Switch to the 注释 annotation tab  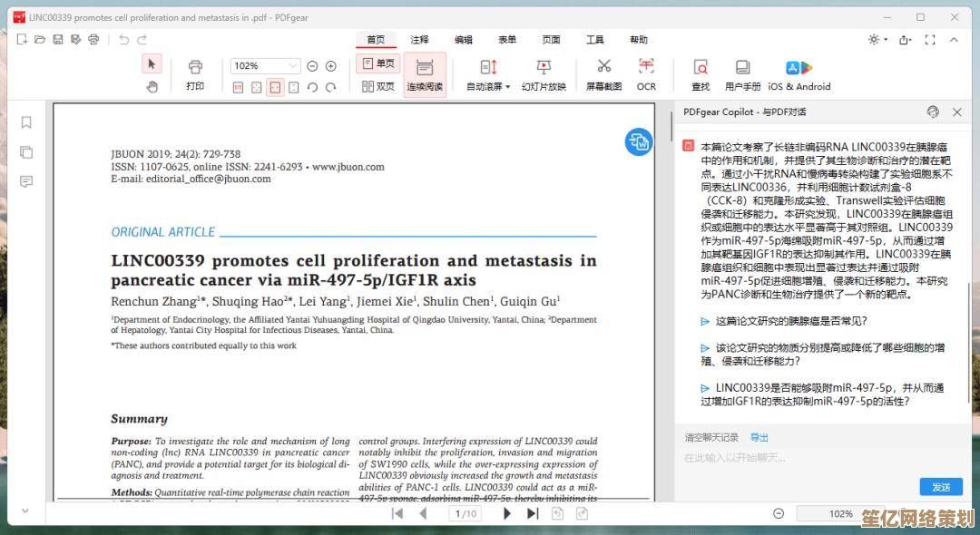point(419,40)
